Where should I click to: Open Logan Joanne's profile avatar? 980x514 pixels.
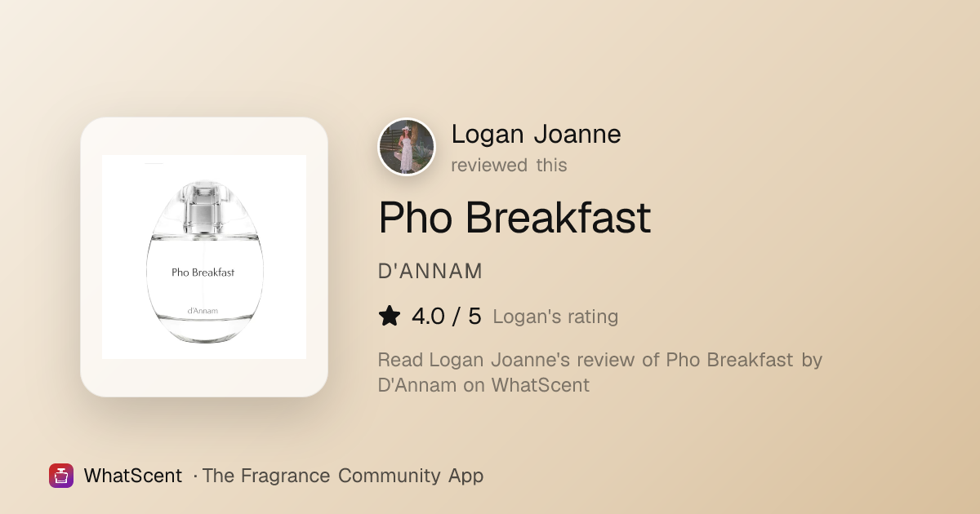pos(407,147)
